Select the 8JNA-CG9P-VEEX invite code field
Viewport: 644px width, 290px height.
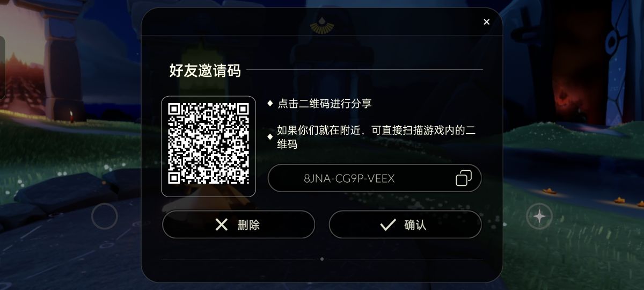(375, 178)
